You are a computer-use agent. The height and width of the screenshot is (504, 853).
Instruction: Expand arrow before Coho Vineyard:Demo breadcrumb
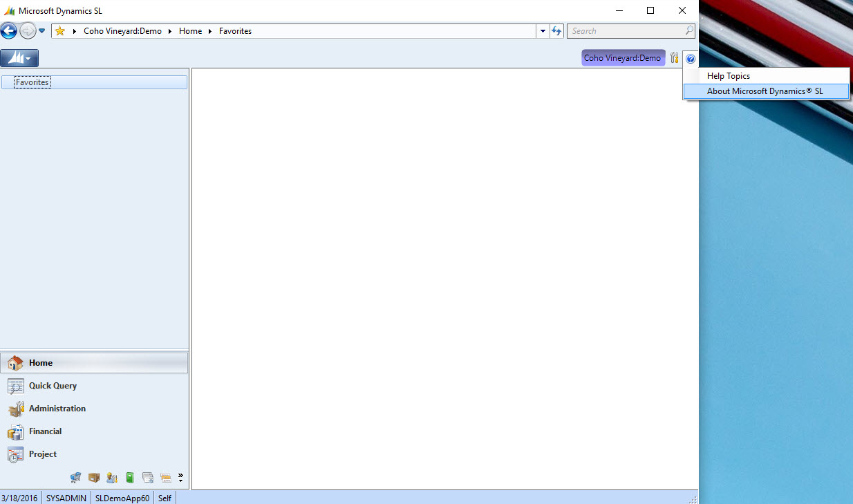tap(75, 31)
